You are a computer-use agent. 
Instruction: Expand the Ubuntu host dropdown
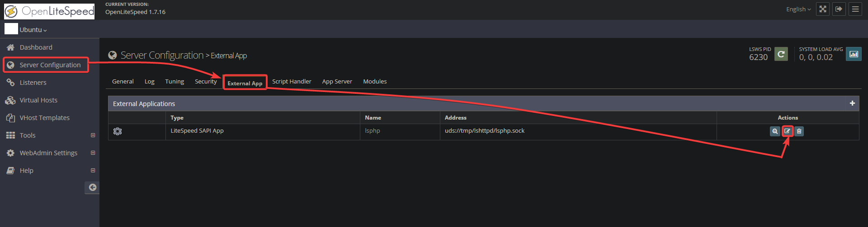click(x=33, y=30)
